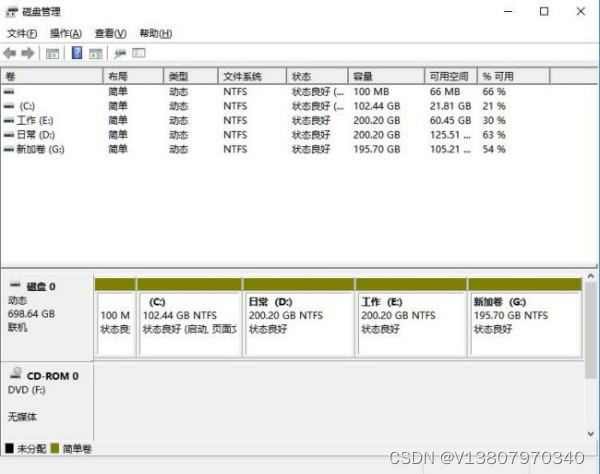The width and height of the screenshot is (600, 474).
Task: Select the 日常 (D:) volume name in list
Action: click(x=36, y=135)
